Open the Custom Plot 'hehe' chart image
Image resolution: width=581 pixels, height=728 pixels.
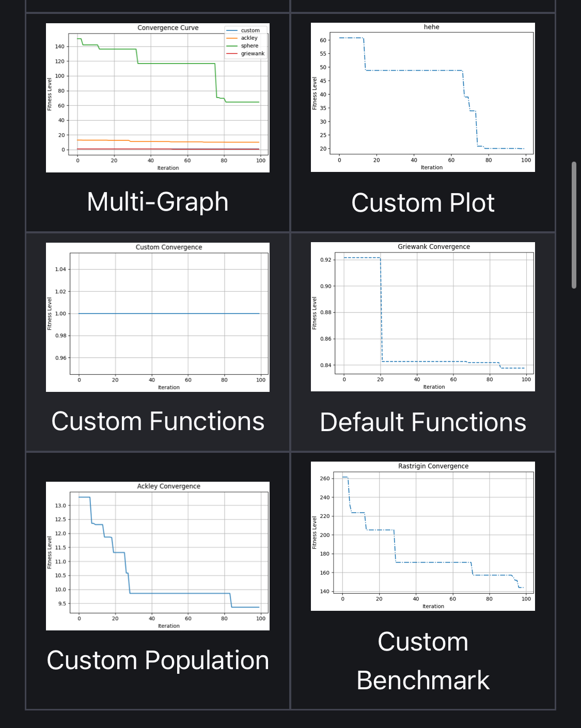[422, 97]
